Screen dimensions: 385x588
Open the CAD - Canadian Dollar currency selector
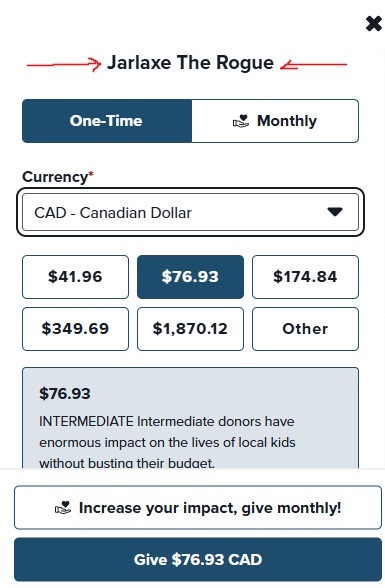[x=190, y=212]
